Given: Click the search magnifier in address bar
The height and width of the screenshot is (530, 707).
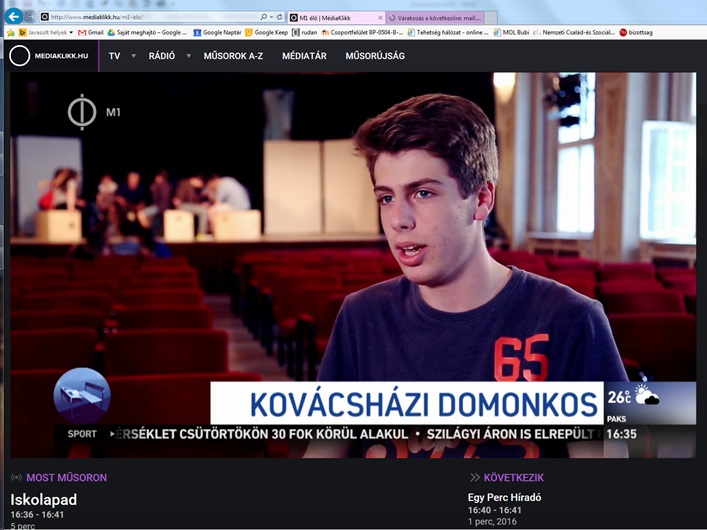Looking at the screenshot, I should pyautogui.click(x=263, y=17).
